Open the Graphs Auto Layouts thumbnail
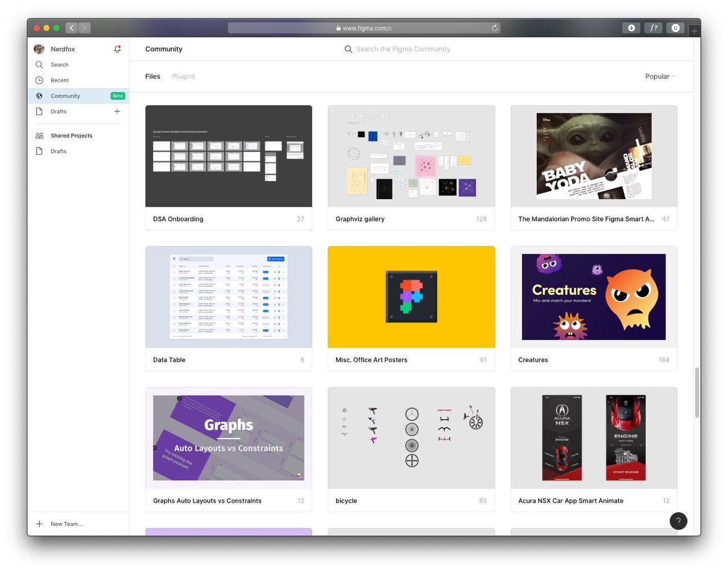The width and height of the screenshot is (728, 572). (x=229, y=438)
